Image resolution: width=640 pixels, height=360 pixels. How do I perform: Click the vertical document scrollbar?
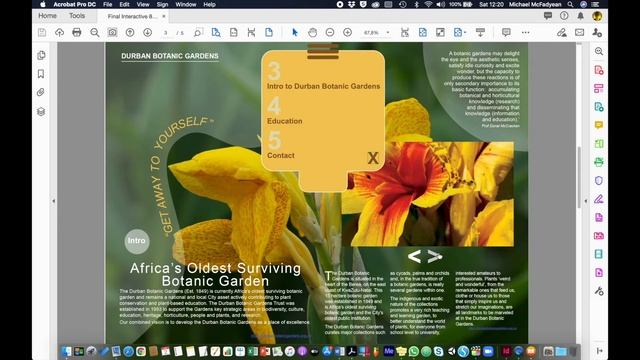[579, 178]
